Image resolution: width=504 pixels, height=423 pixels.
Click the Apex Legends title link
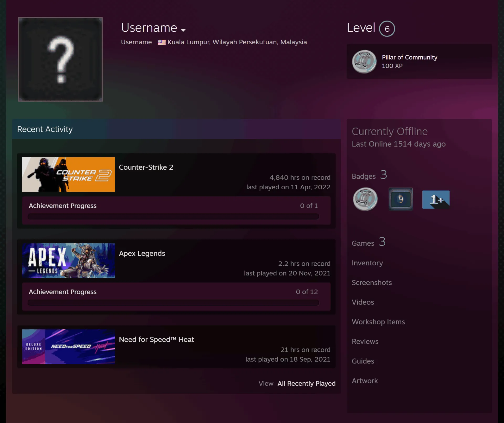point(142,253)
